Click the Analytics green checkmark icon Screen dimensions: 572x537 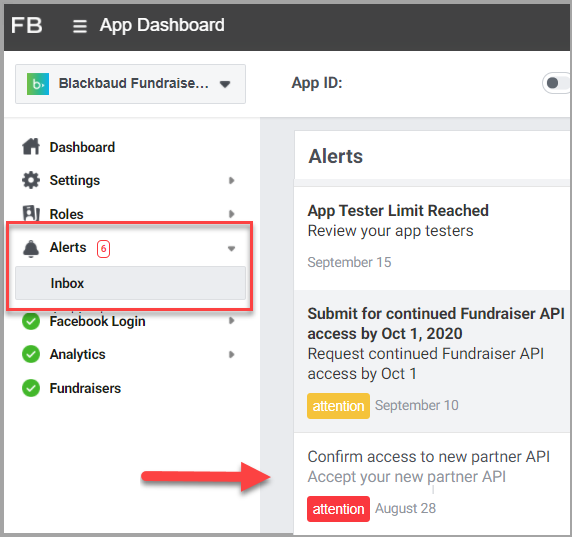(x=31, y=354)
